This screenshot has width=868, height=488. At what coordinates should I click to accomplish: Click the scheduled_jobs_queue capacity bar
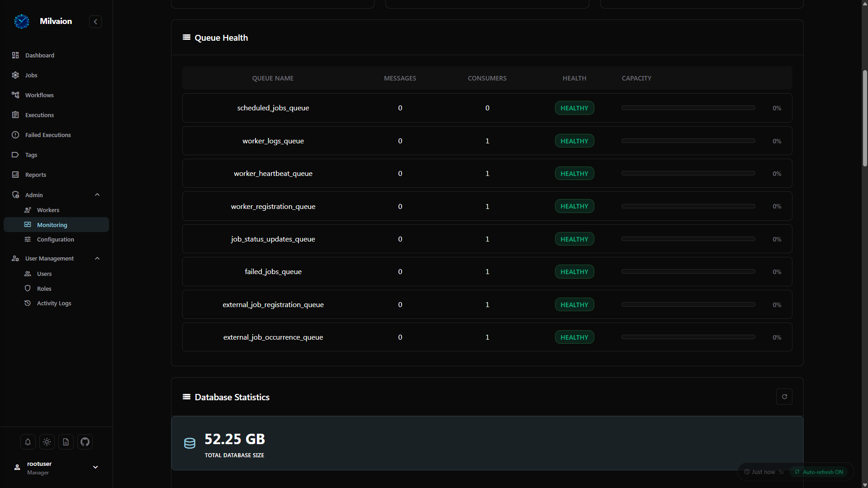point(688,108)
